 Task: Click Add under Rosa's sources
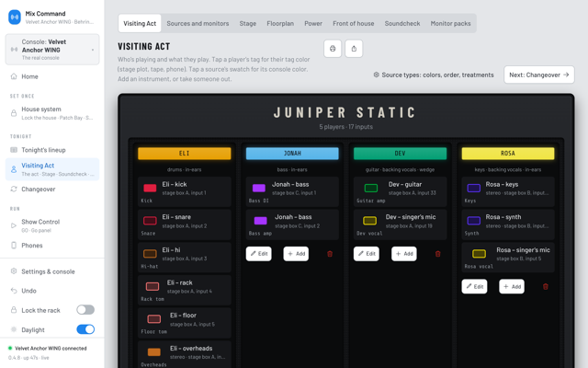[x=512, y=286]
